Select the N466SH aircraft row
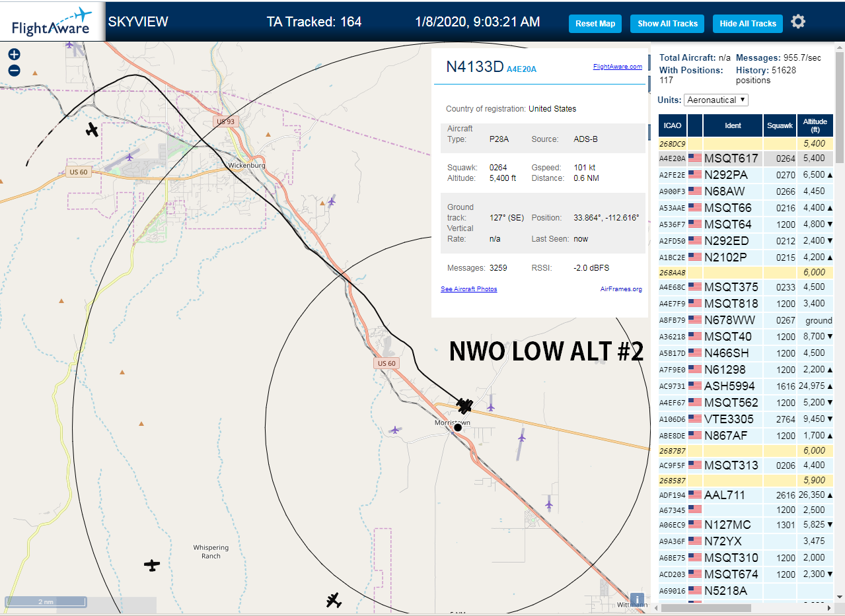Image resolution: width=845 pixels, height=616 pixels. (746, 353)
